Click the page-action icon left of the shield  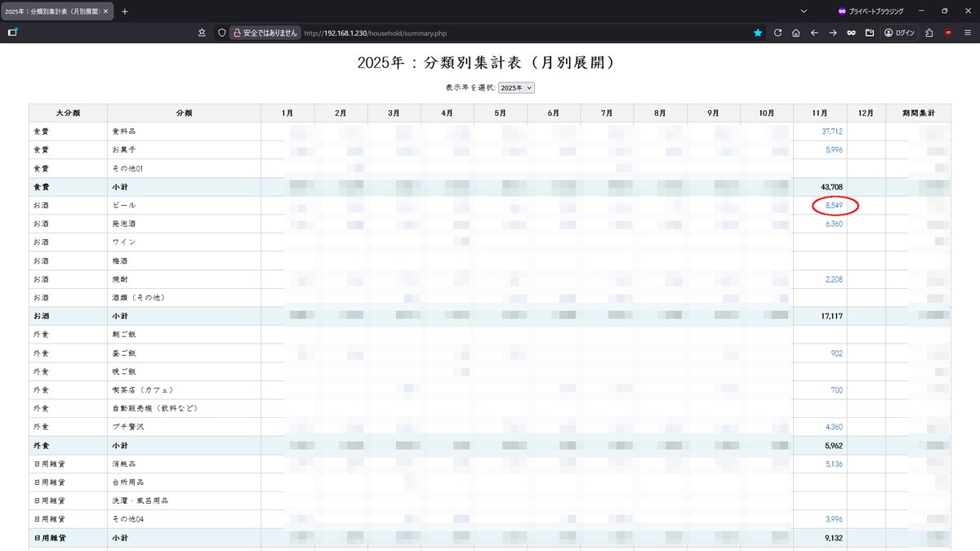click(202, 33)
